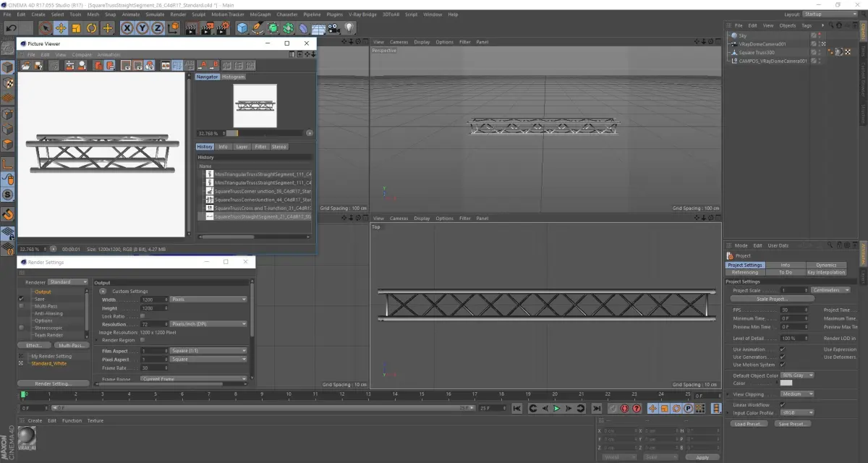Add a Camera object
Image resolution: width=868 pixels, height=463 pixels.
click(x=334, y=27)
